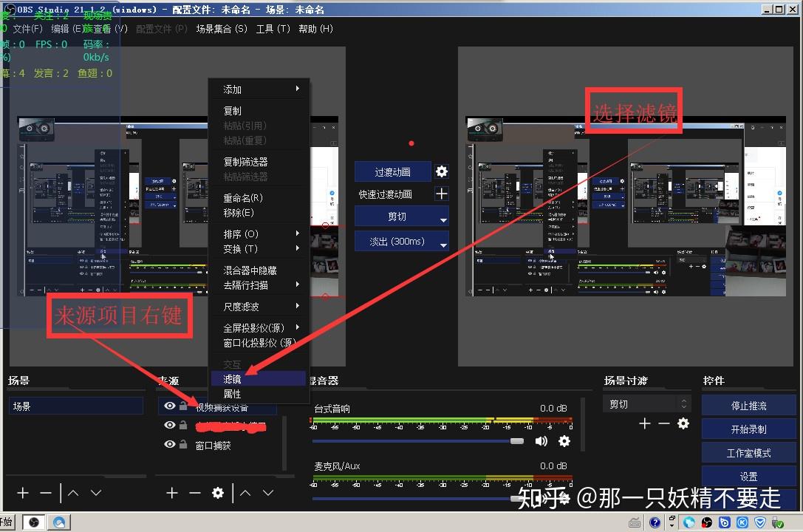Mute 台式音响 with the speaker icon
The height and width of the screenshot is (532, 803).
tap(541, 441)
